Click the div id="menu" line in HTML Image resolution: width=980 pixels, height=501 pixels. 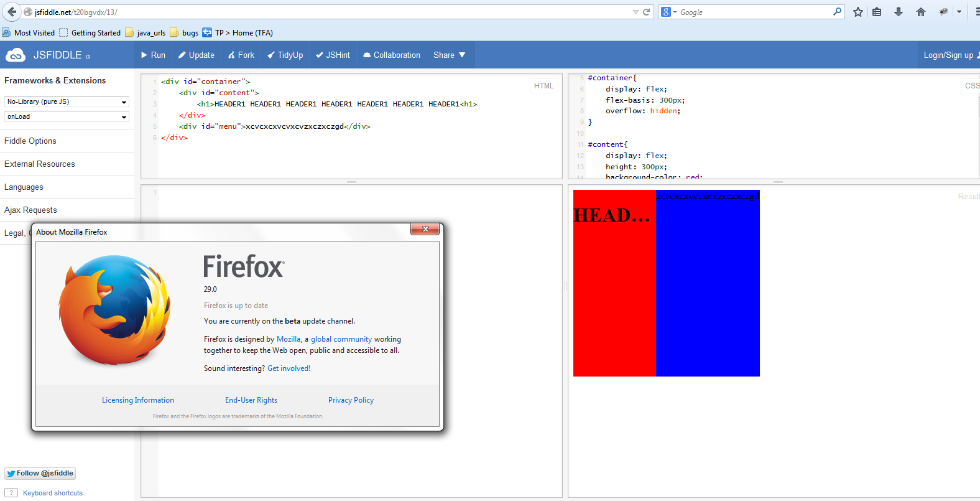tap(274, 126)
